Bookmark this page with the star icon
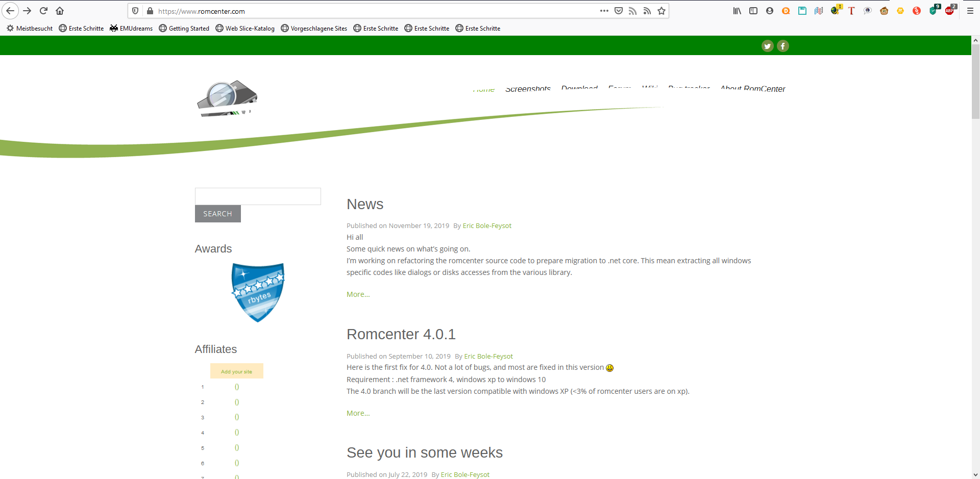This screenshot has width=980, height=479. (x=661, y=11)
